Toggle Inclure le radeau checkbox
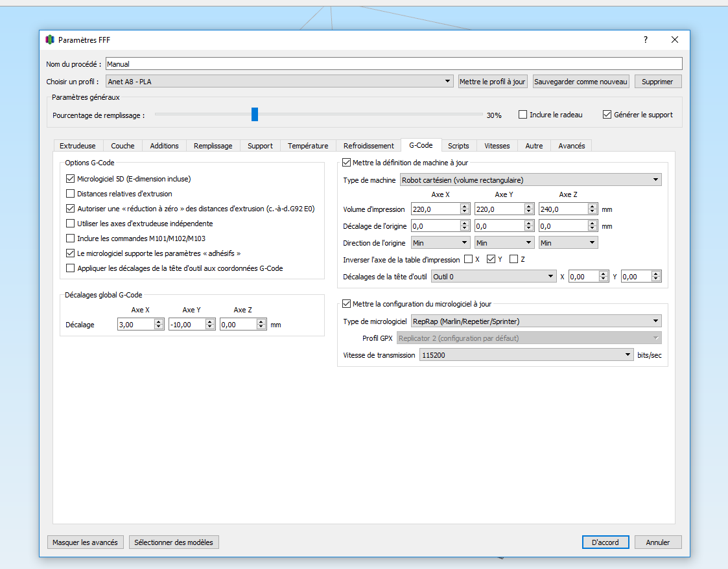 point(523,114)
